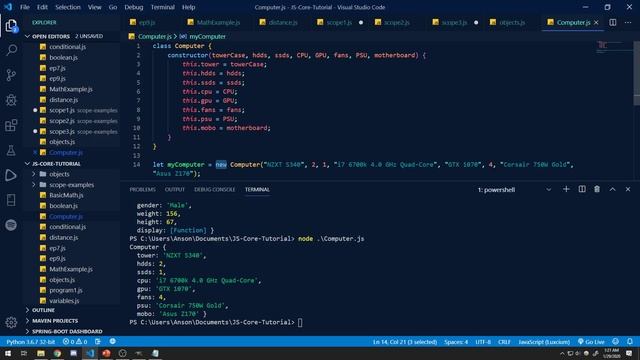640x360 pixels.
Task: Switch to the Output panel tab
Action: coord(175,189)
